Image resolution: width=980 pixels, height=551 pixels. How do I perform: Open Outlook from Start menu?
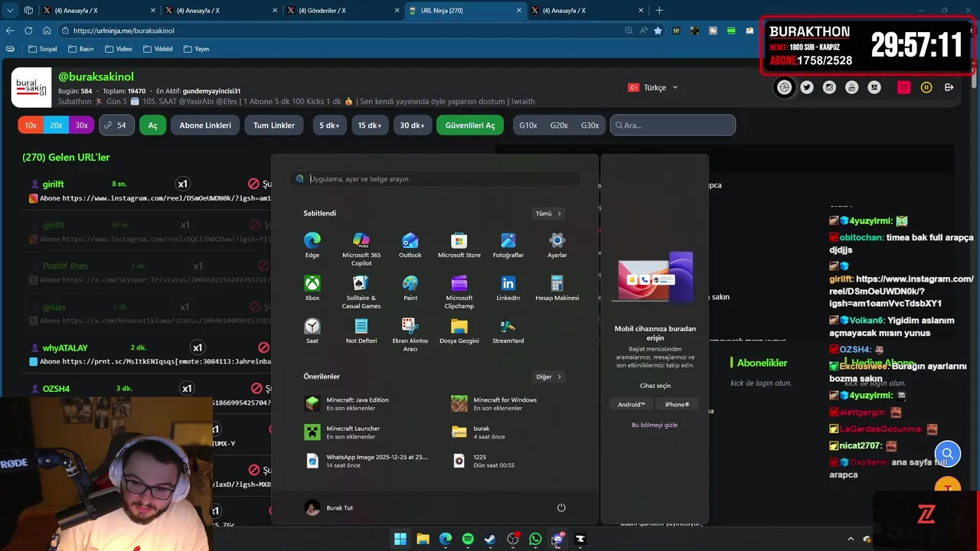[x=410, y=246]
